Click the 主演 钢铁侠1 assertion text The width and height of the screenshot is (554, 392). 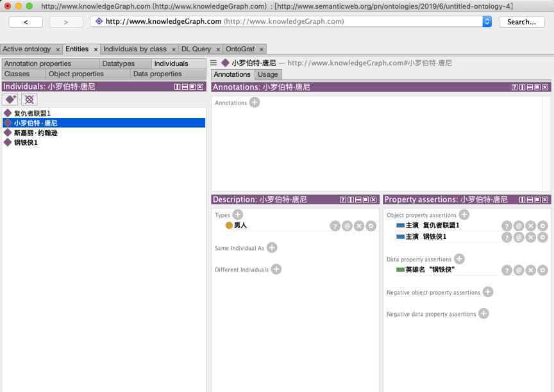(426, 236)
